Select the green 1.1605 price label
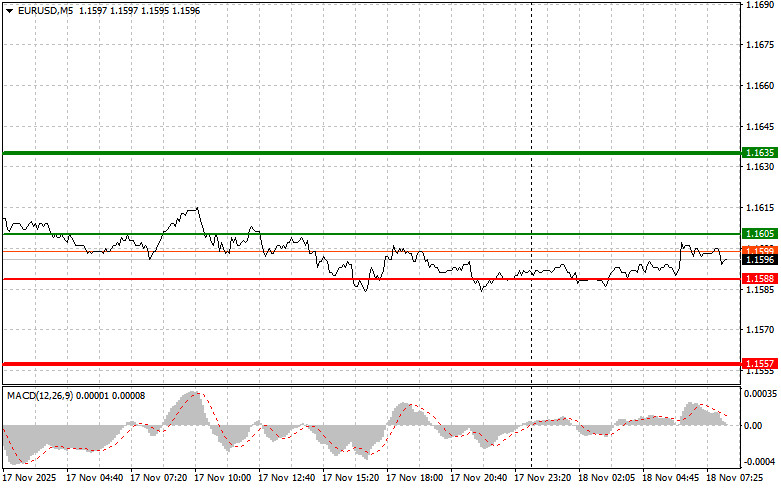 pyautogui.click(x=760, y=234)
